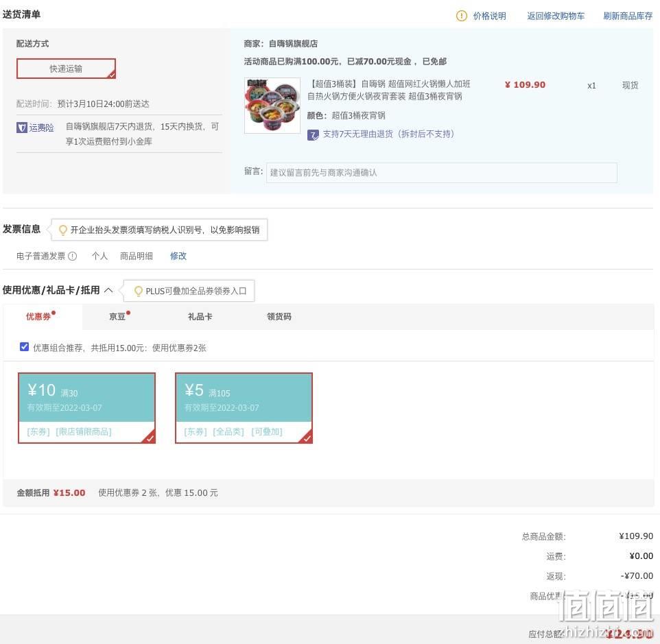Click the 留言 message input field
The height and width of the screenshot is (644, 660).
coord(442,173)
